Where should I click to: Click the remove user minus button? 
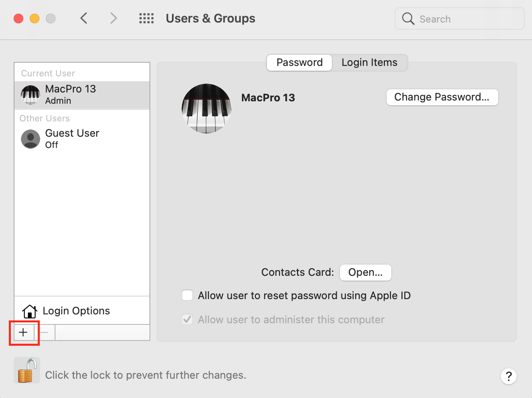coord(44,332)
